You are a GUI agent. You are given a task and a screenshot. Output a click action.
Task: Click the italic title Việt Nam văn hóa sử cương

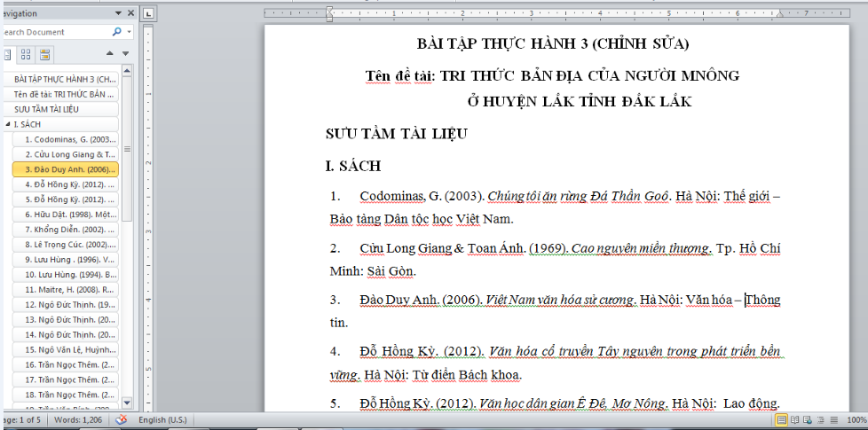(561, 300)
